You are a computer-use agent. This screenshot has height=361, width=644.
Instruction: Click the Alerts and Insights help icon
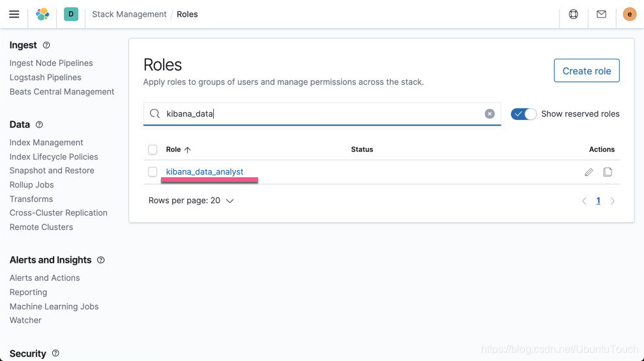pos(100,260)
